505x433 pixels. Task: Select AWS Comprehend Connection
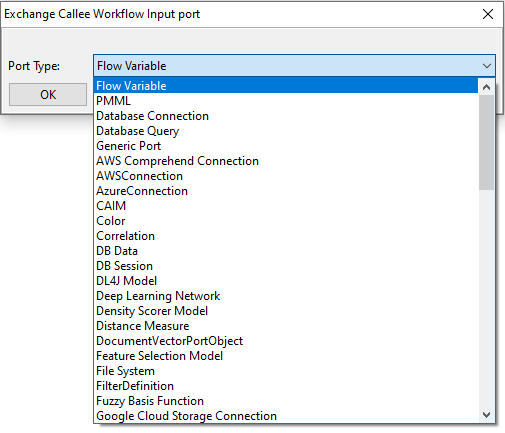click(x=286, y=161)
